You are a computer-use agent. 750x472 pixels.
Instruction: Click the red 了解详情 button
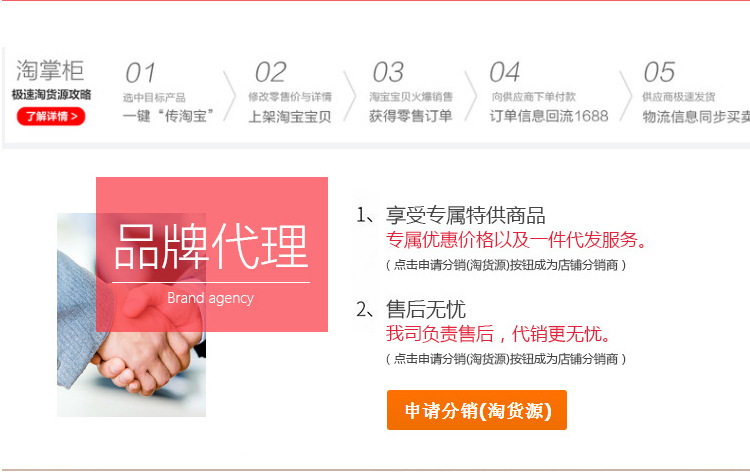(51, 116)
